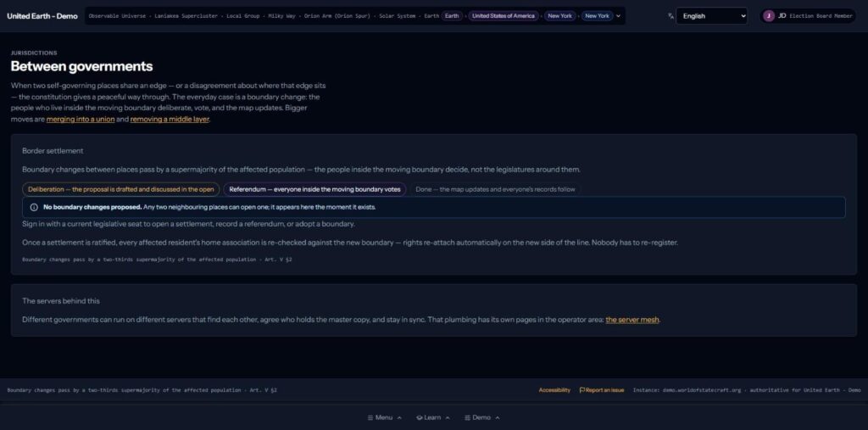The height and width of the screenshot is (430, 868).
Task: Select the Referendum stage pill
Action: (314, 189)
